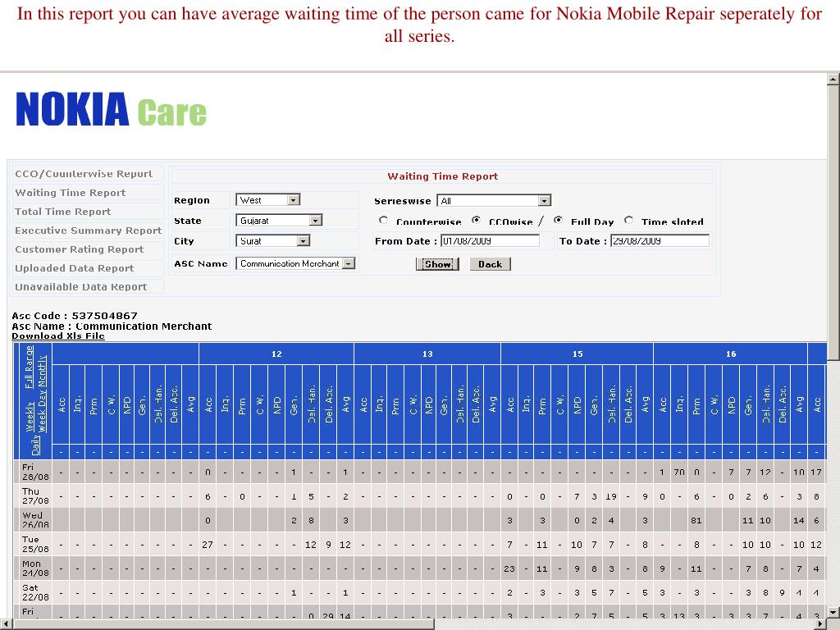This screenshot has width=840, height=630.
Task: Click value 23 in Mon 24/08 row
Action: click(x=509, y=568)
